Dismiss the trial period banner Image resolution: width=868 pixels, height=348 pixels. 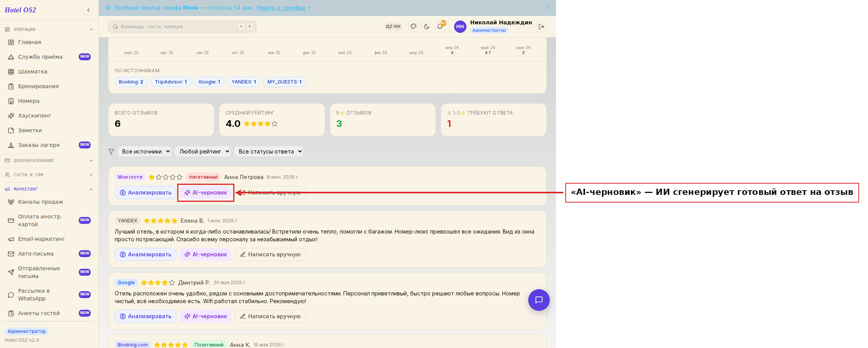(x=547, y=8)
